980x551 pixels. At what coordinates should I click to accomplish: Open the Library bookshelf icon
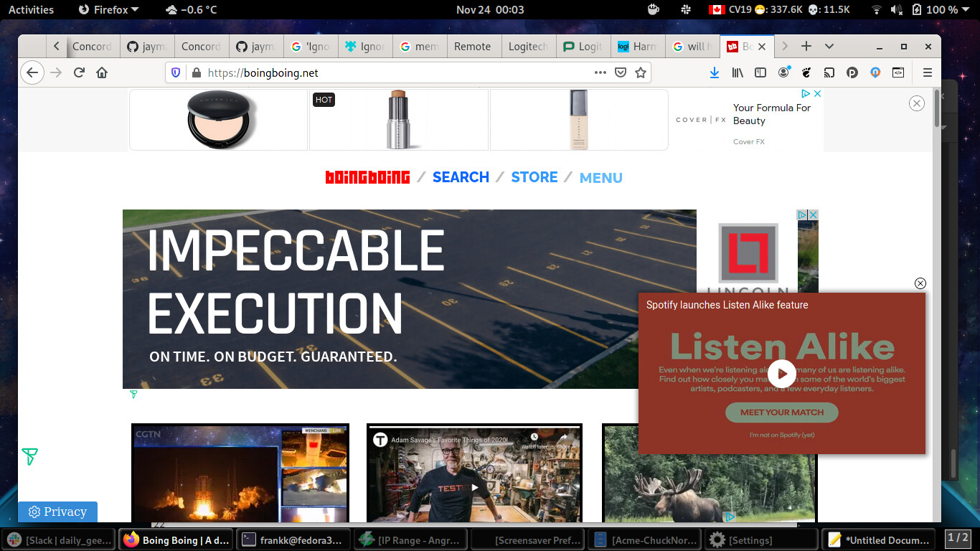pos(738,72)
